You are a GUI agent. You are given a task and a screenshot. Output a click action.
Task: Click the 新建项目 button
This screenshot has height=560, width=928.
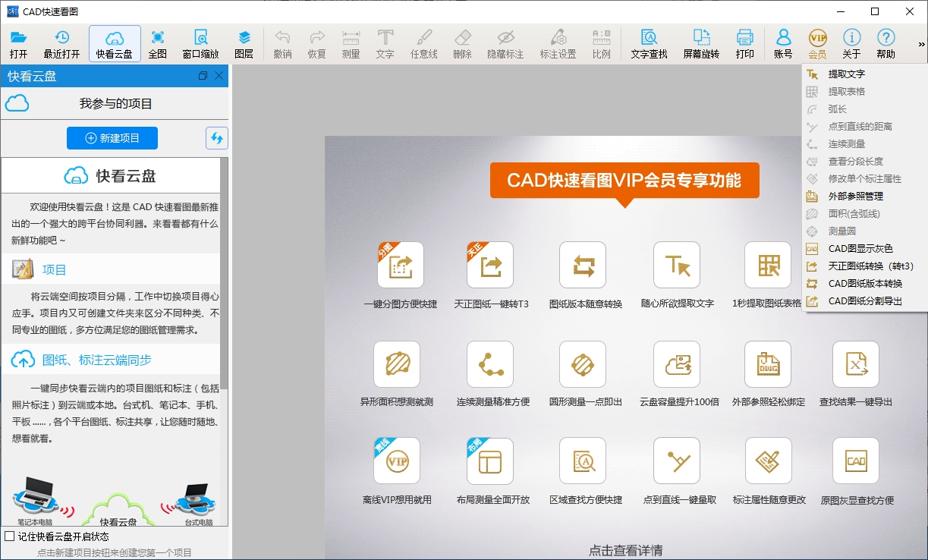[112, 138]
